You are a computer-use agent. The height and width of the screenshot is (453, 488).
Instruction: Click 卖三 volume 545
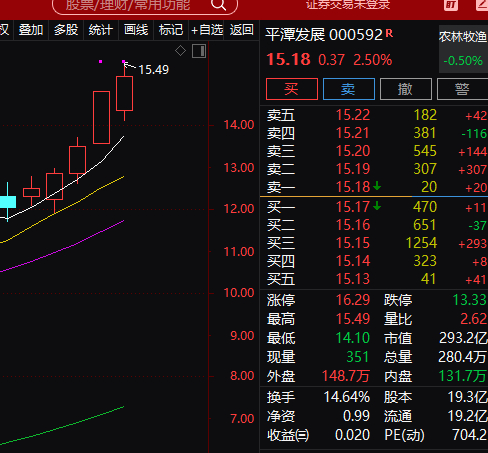[x=425, y=151]
